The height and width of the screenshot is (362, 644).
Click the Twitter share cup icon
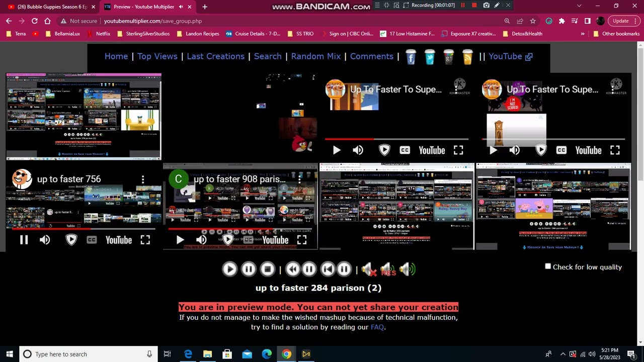coord(430,57)
